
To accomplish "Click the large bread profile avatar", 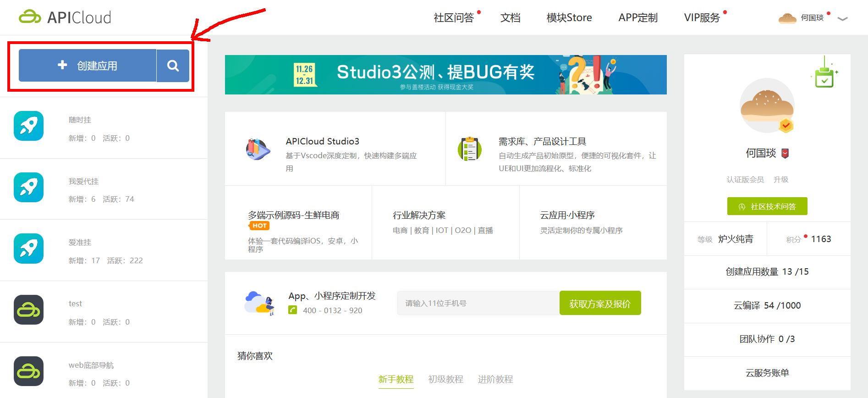I will (x=767, y=105).
